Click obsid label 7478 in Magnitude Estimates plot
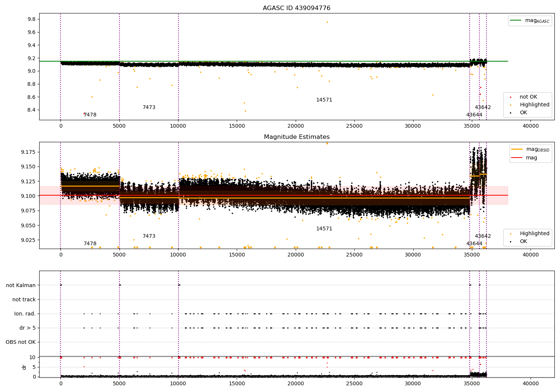This screenshot has height=392, width=560. [90, 244]
